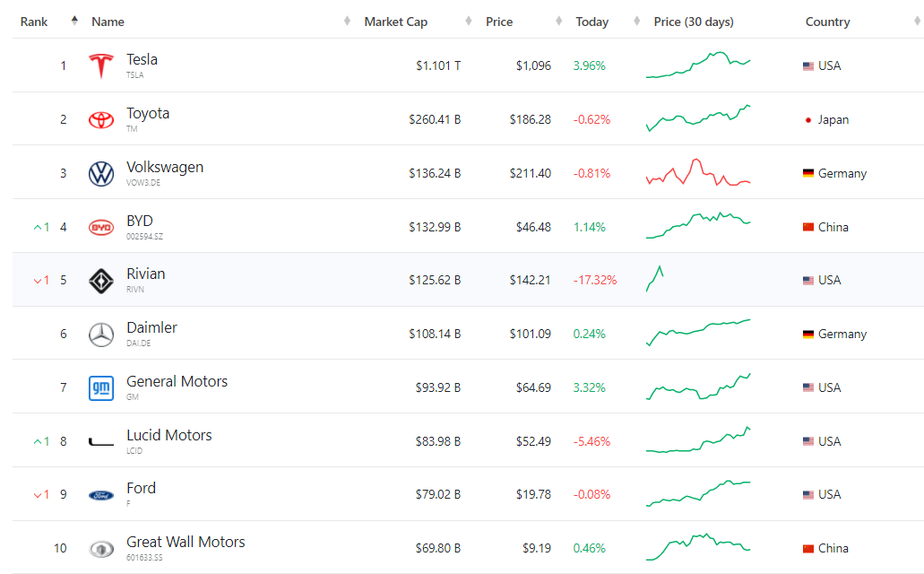Click General Motors' 30-day sparkline chart

[x=698, y=387]
